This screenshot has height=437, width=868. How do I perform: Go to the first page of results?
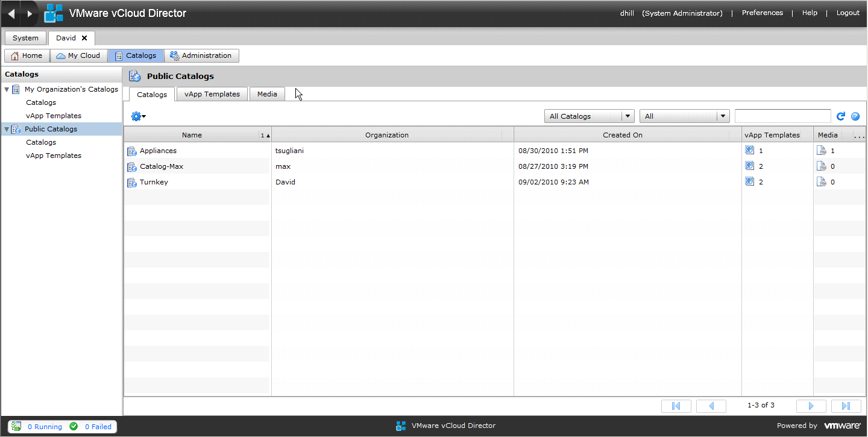[676, 406]
